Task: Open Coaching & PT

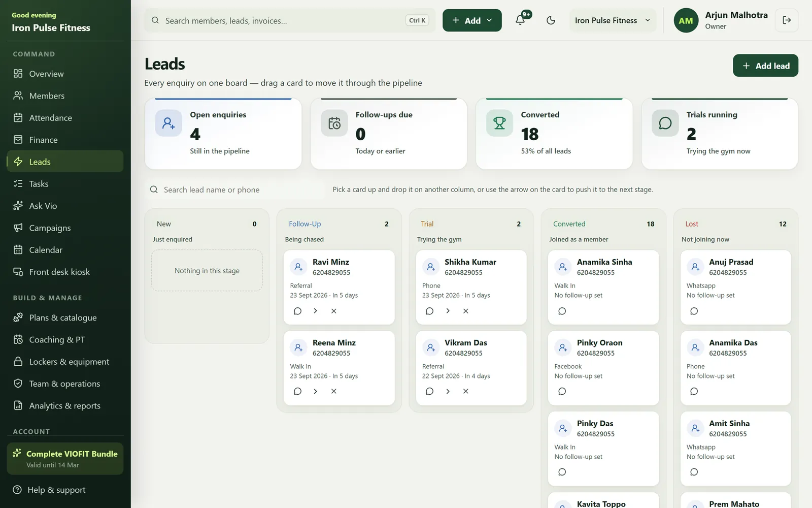Action: coord(65,339)
